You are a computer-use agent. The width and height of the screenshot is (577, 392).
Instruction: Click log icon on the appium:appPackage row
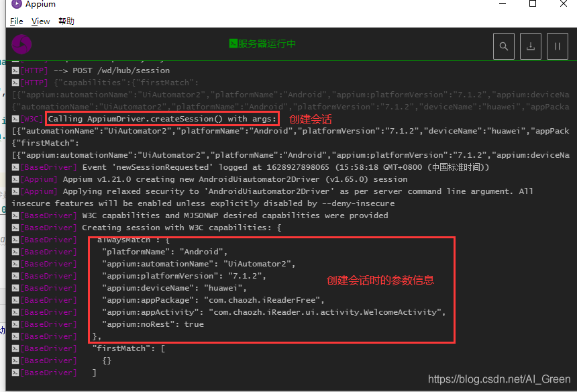pos(15,300)
